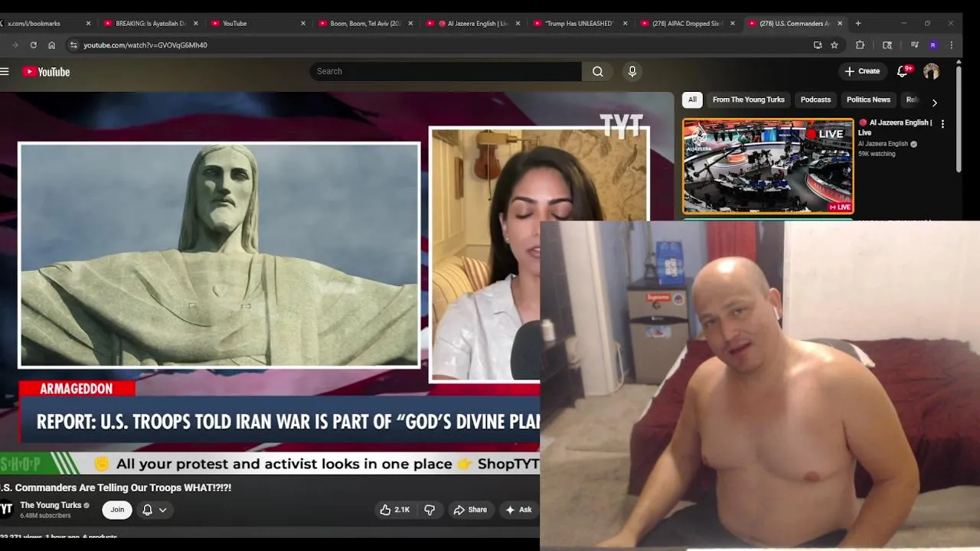The width and height of the screenshot is (980, 551).
Task: Start voice search with the microphone icon
Action: click(x=632, y=71)
